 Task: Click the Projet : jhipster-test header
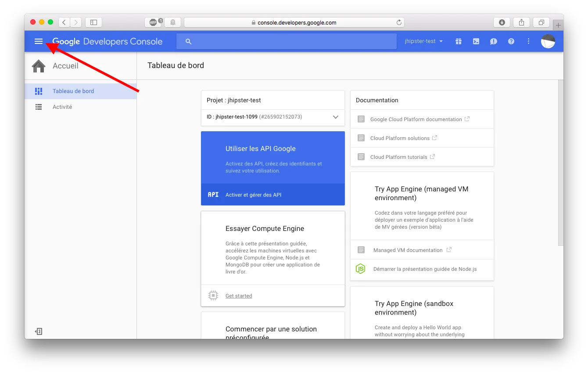(234, 100)
